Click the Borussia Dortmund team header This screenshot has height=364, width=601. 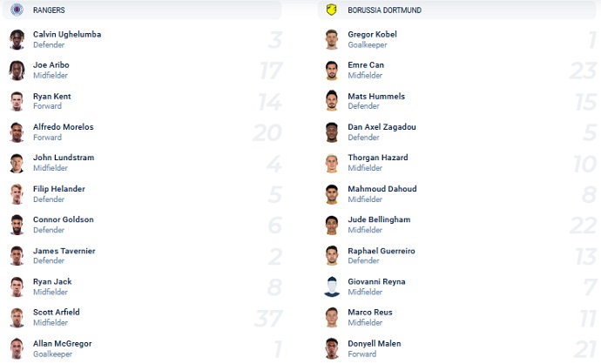tap(457, 10)
